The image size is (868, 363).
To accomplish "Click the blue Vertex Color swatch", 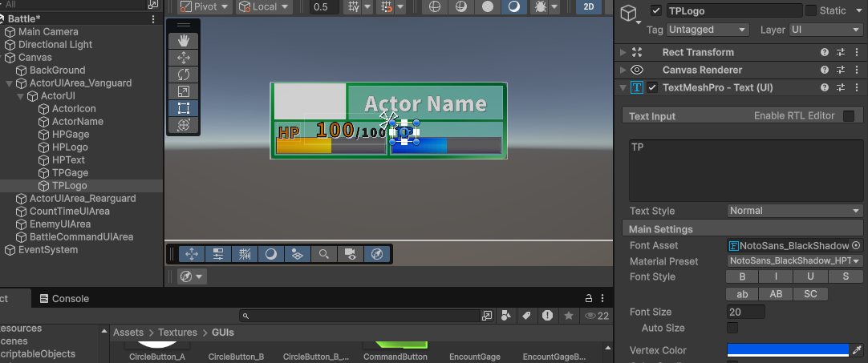I will [787, 350].
